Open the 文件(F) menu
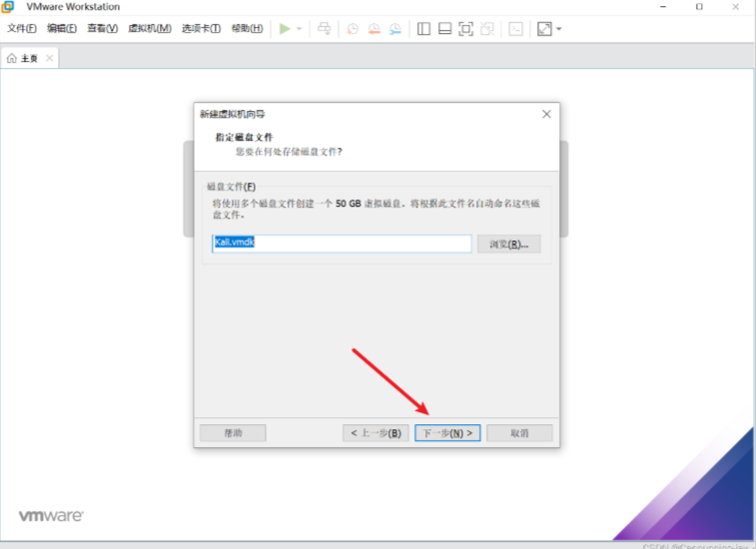Viewport: 756px width, 549px height. [x=22, y=28]
